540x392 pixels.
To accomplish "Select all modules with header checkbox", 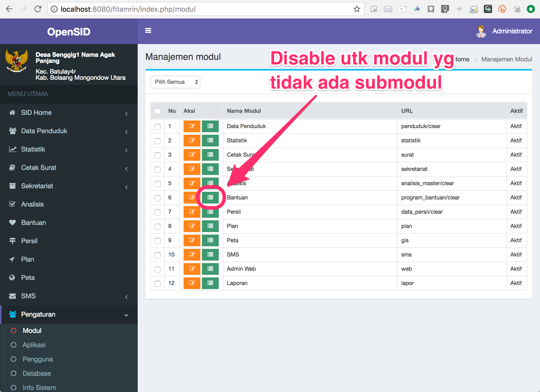I will (x=157, y=111).
